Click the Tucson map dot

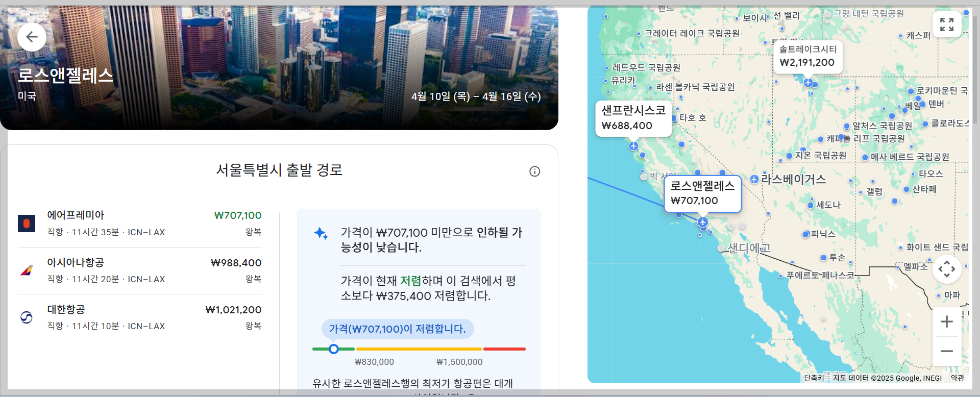[823, 258]
